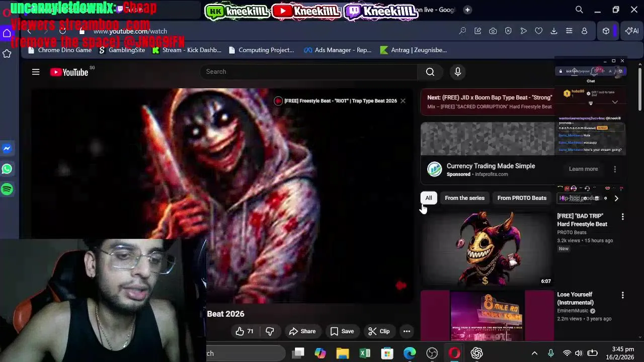The width and height of the screenshot is (644, 362).
Task: Open the Easy Setup sliders icon
Action: [569, 31]
